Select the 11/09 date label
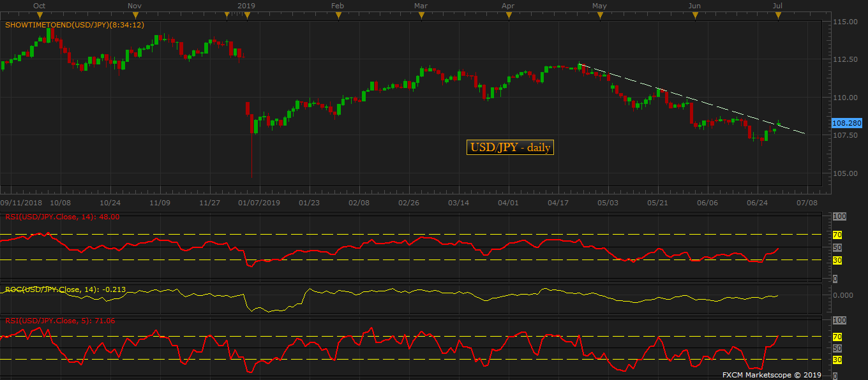The width and height of the screenshot is (868, 380). click(160, 203)
